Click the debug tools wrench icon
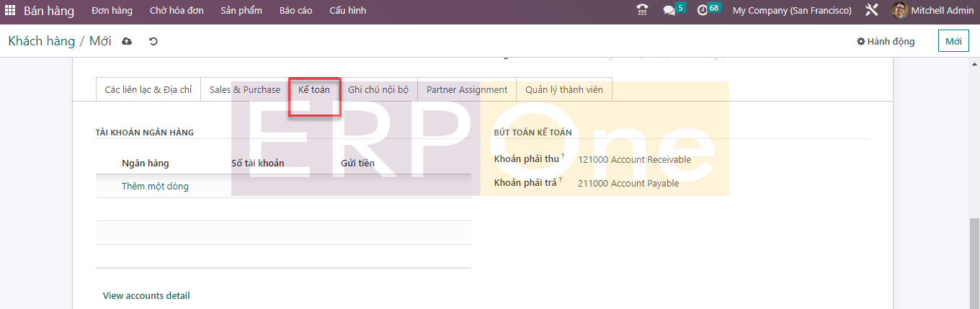The image size is (980, 309). tap(871, 11)
